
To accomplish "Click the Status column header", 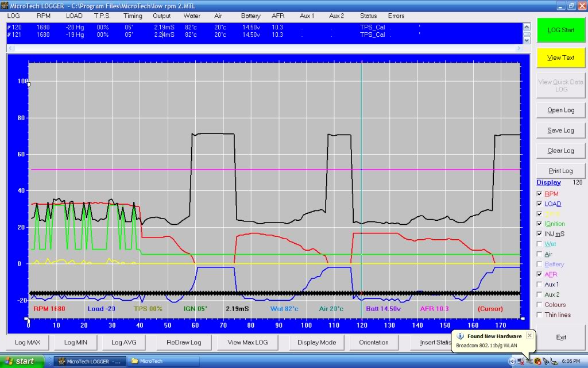I will (x=368, y=16).
